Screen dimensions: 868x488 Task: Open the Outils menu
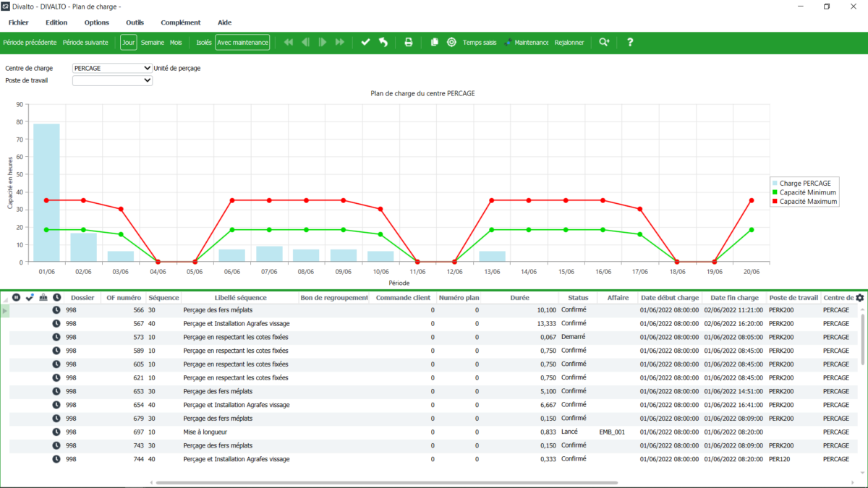tap(135, 22)
